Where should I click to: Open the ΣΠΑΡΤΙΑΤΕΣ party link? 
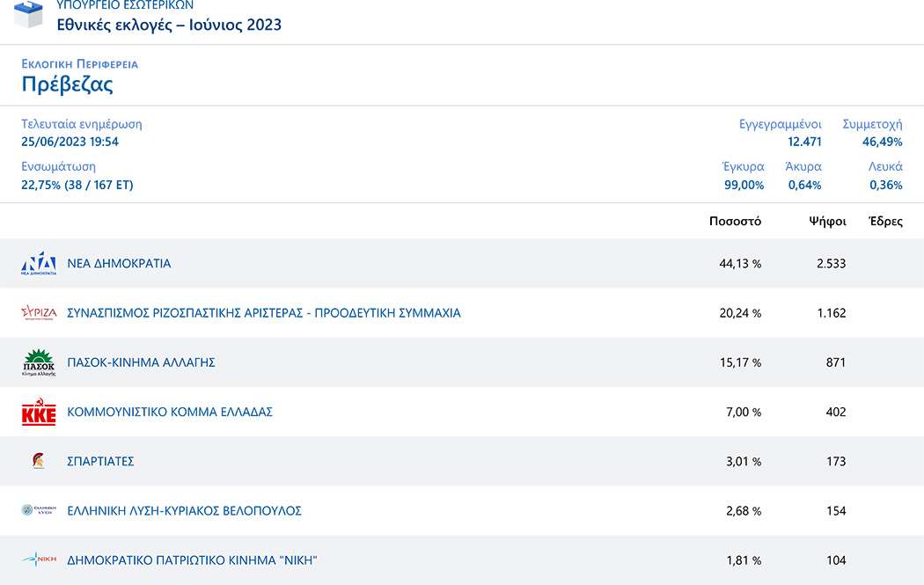point(101,461)
